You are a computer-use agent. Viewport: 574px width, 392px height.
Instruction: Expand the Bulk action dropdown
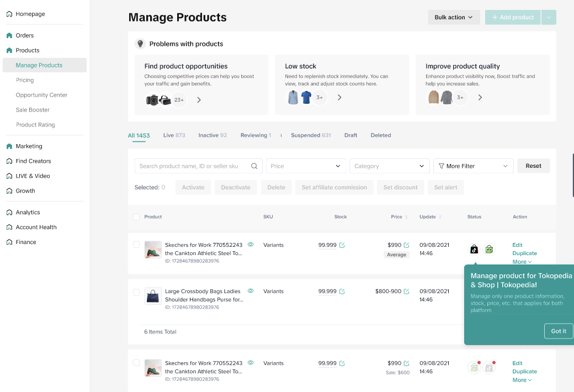pyautogui.click(x=454, y=18)
